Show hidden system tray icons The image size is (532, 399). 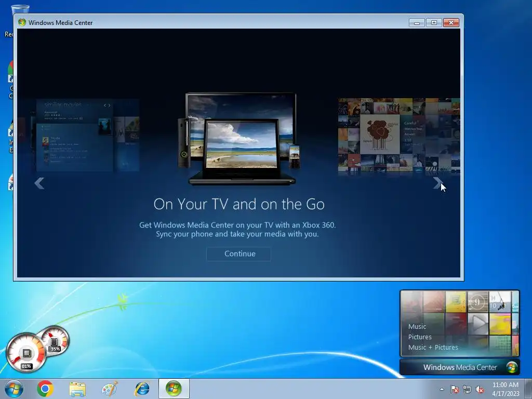(442, 389)
